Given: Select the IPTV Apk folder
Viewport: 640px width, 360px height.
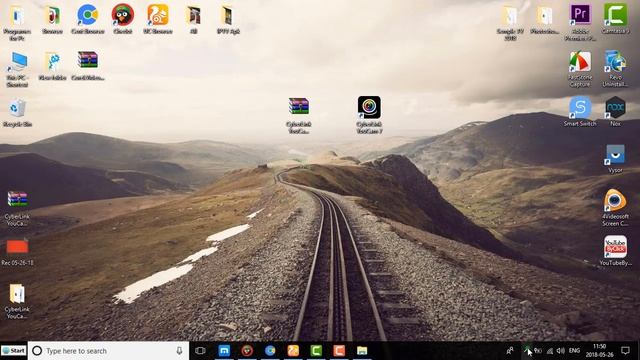Looking at the screenshot, I should [228, 16].
